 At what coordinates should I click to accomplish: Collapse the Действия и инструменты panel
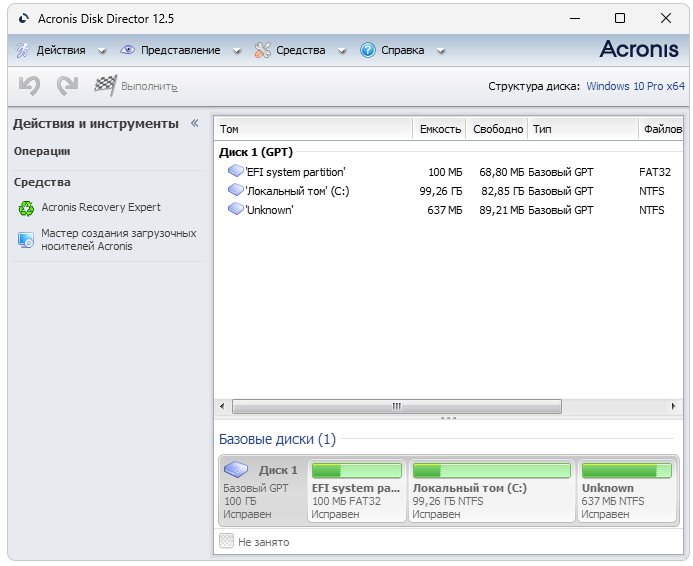[194, 123]
